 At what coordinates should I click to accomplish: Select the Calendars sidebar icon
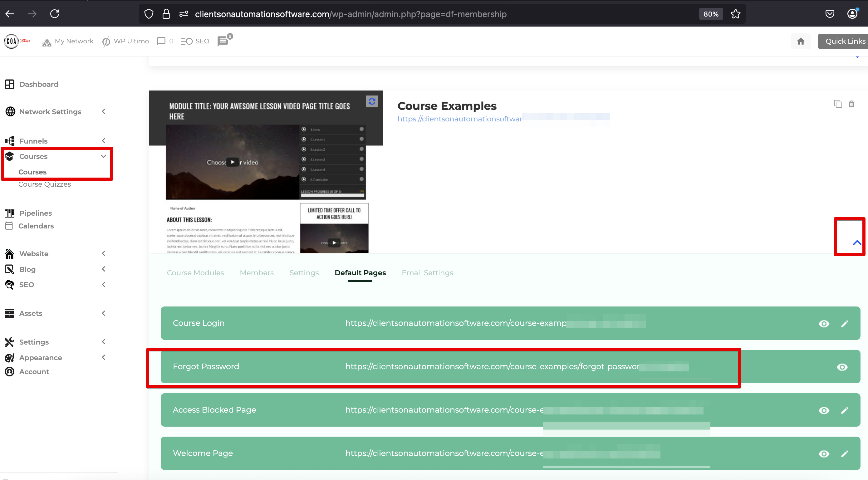coord(9,226)
